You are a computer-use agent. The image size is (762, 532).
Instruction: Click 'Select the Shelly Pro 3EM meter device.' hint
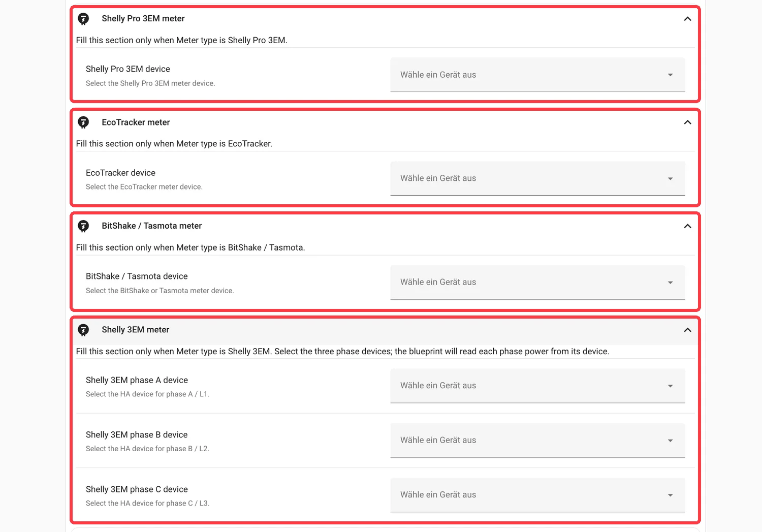coord(150,83)
